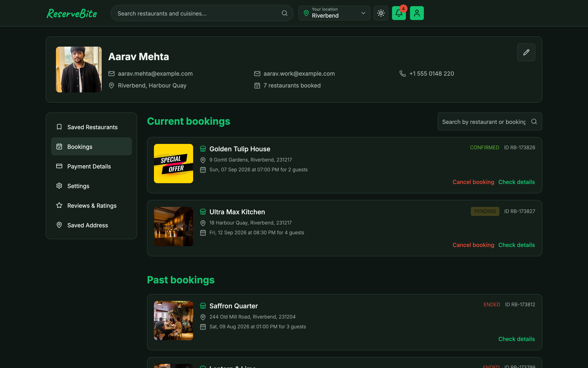Open Settings in the sidebar
This screenshot has height=368, width=588.
91,186
